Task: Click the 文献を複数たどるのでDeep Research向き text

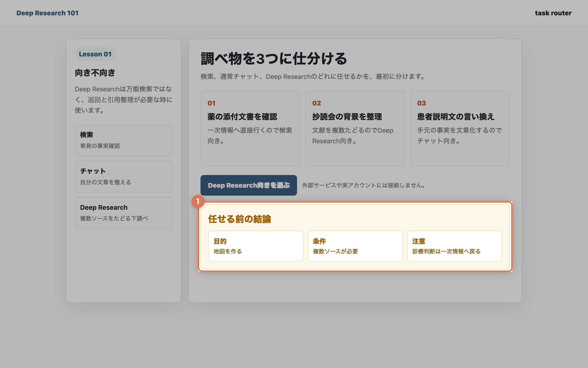Action: click(353, 136)
